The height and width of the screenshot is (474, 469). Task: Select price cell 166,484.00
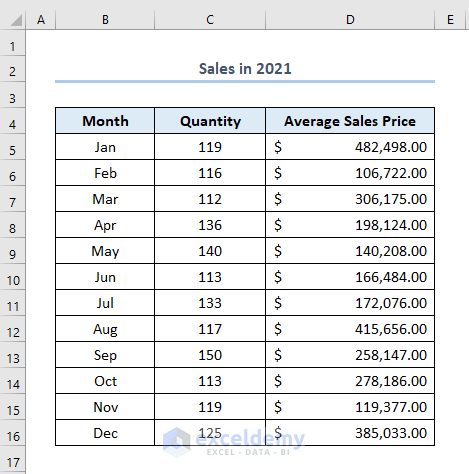(x=350, y=277)
